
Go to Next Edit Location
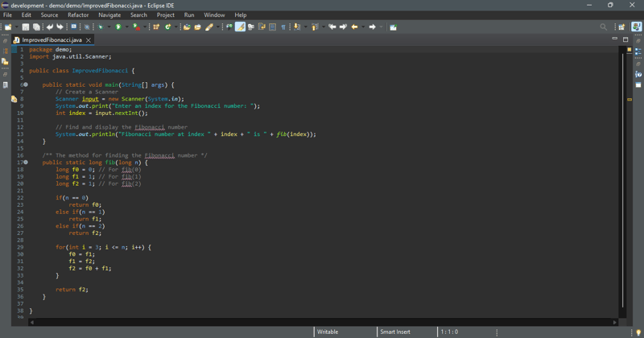coord(343,27)
